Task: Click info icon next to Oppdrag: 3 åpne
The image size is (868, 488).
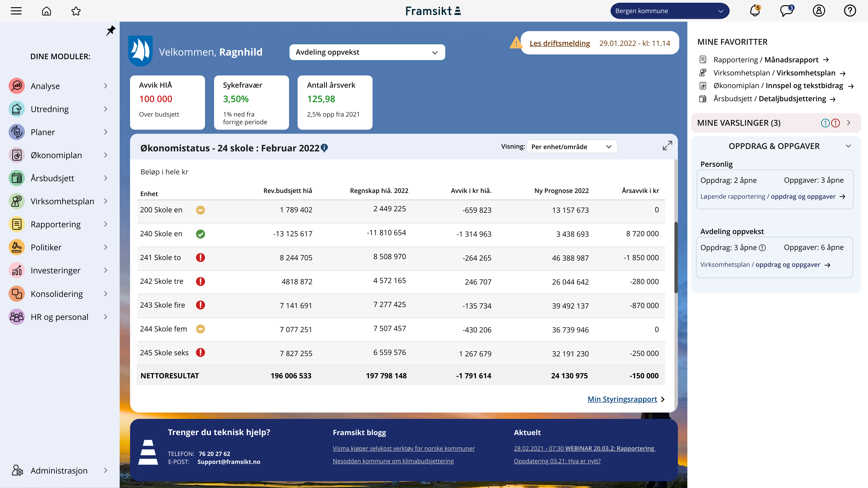Action: point(762,248)
